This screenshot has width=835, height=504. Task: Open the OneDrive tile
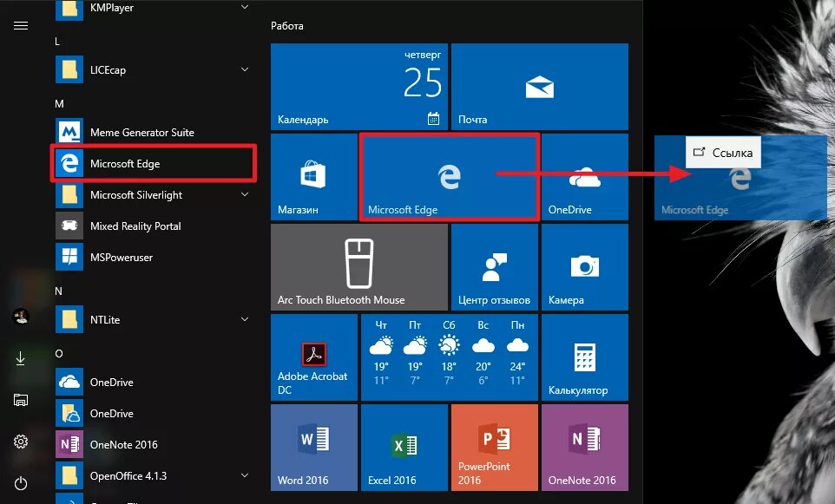click(585, 177)
